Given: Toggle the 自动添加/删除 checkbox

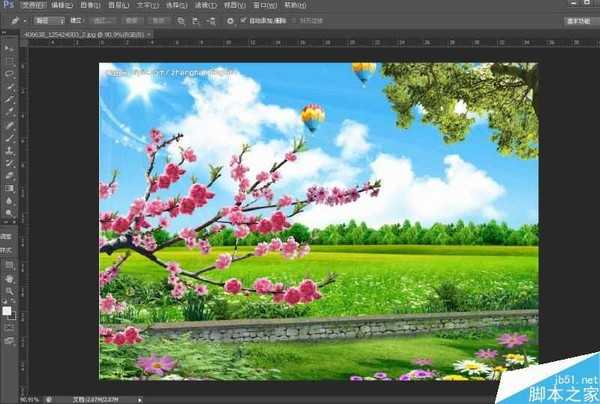Looking at the screenshot, I should (x=244, y=19).
